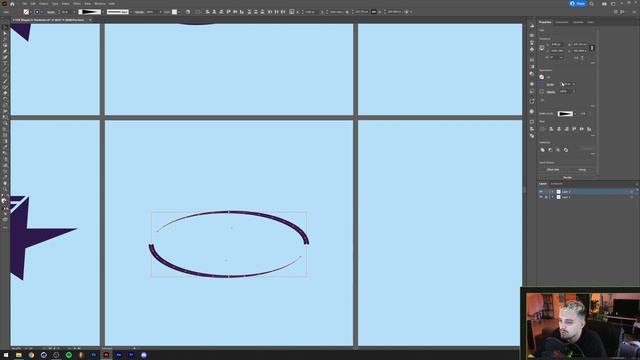
Task: Click the Fill swatch in the Appearance section
Action: [x=542, y=77]
